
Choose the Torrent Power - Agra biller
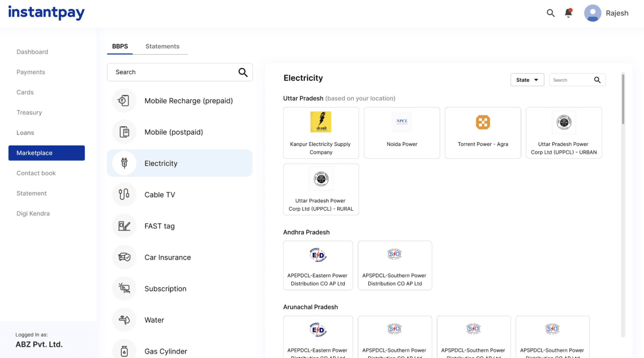pyautogui.click(x=482, y=133)
